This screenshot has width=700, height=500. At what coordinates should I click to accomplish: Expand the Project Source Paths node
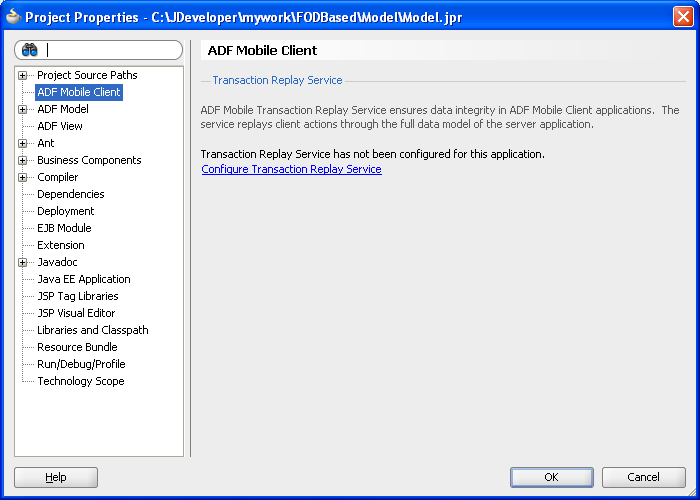[22, 75]
